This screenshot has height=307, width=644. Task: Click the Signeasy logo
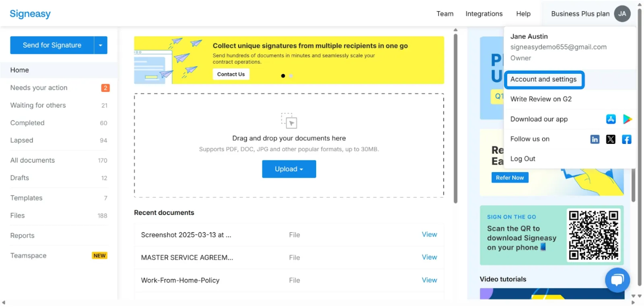pos(30,14)
